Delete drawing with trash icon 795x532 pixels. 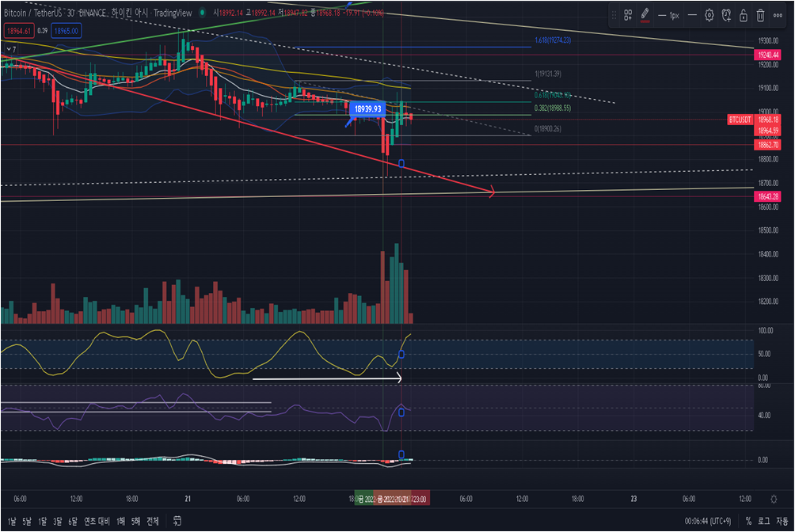(x=760, y=15)
